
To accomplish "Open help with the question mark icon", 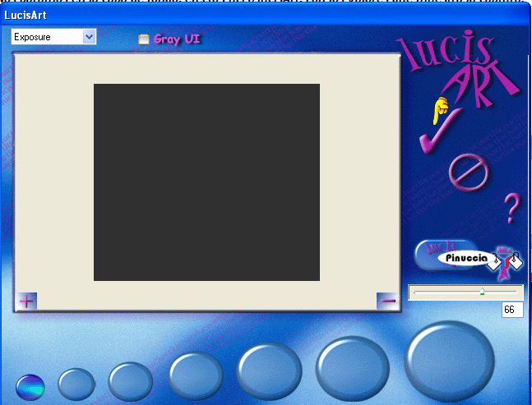I will [x=511, y=208].
